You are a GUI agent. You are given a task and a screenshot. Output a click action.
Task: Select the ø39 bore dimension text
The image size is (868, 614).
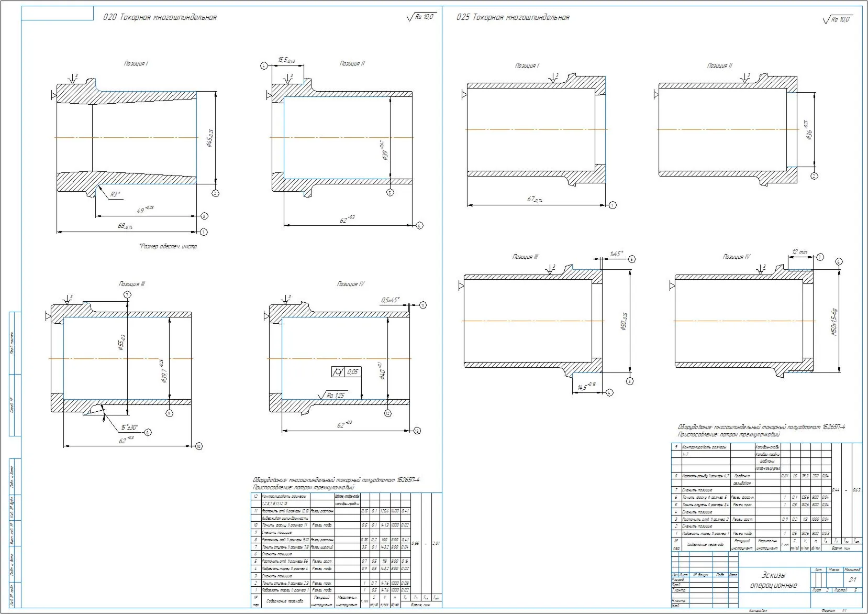click(x=384, y=150)
